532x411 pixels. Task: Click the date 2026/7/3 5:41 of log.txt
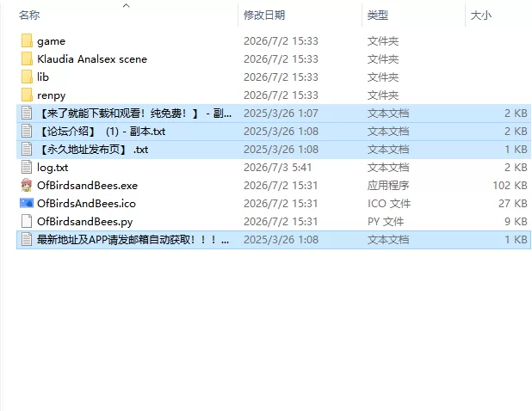click(277, 168)
